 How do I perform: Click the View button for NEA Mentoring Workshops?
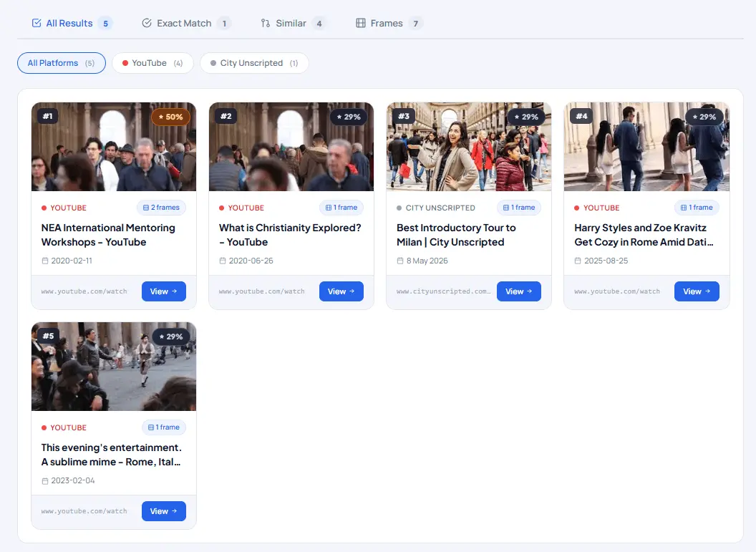(x=163, y=291)
